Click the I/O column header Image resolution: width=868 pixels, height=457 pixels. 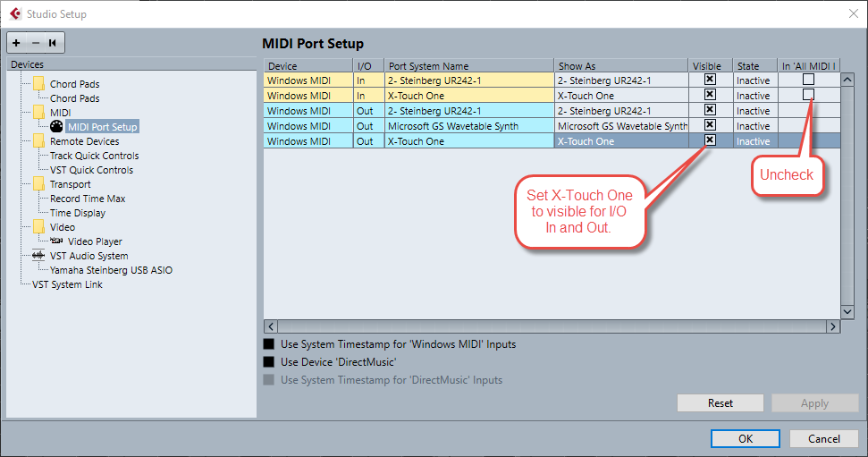(x=368, y=65)
